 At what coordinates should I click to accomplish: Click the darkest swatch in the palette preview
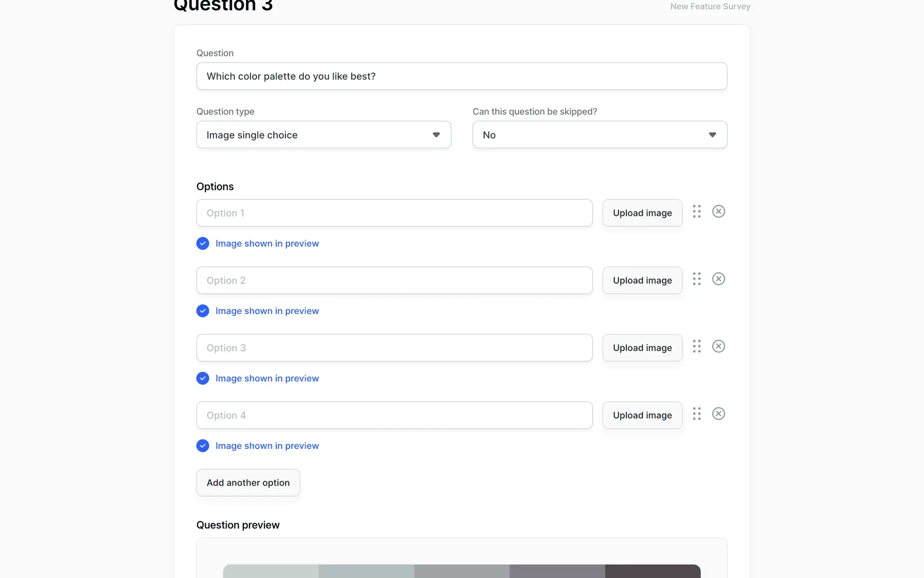[653, 571]
